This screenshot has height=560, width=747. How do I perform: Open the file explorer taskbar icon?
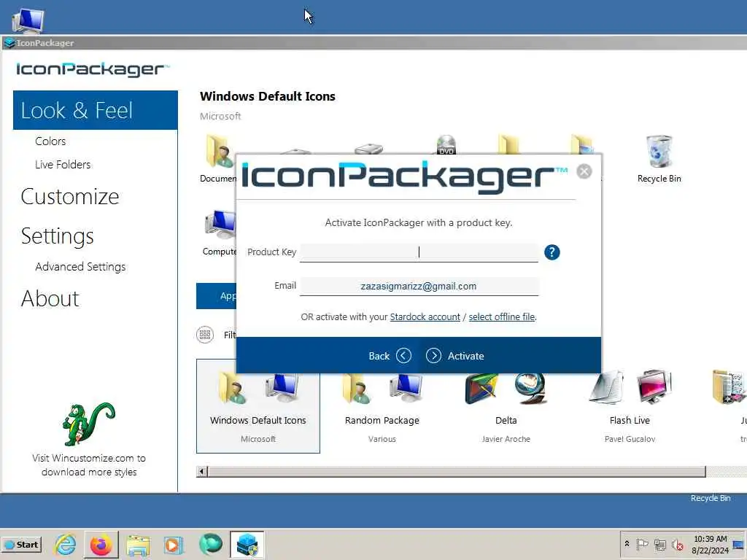(138, 544)
